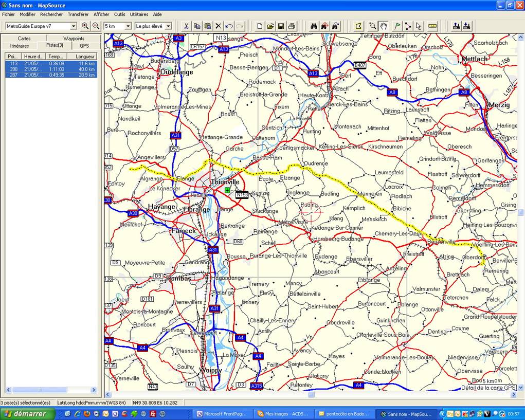Open the Rechercher menu

click(x=51, y=14)
